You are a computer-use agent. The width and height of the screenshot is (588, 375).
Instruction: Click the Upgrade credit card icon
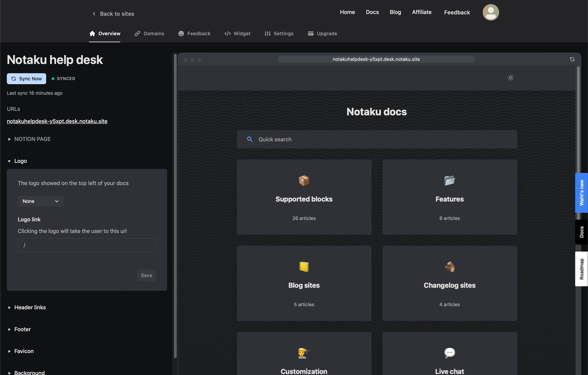[x=311, y=34]
